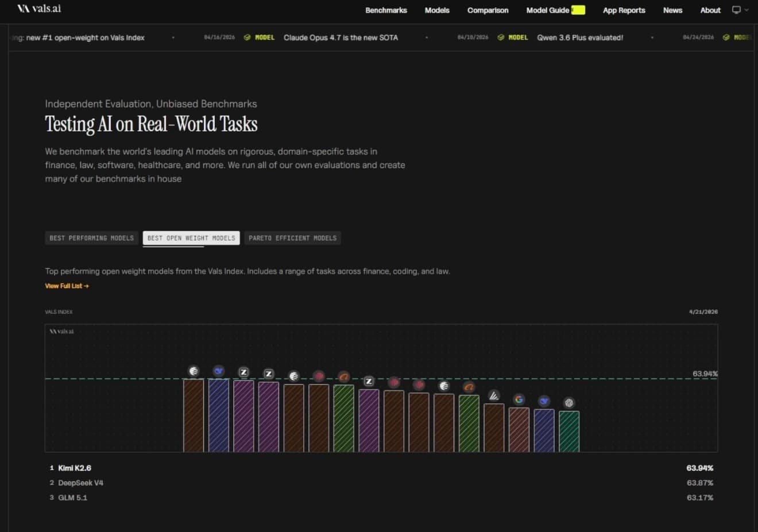This screenshot has height=532, width=758.
Task: Open the Model Guide nav link
Action: pos(548,10)
